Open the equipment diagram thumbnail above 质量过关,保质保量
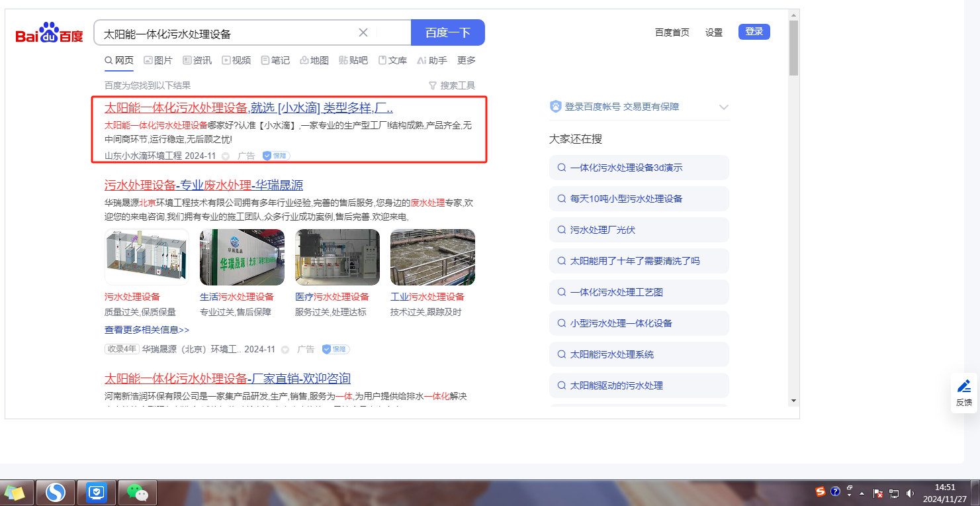 147,257
